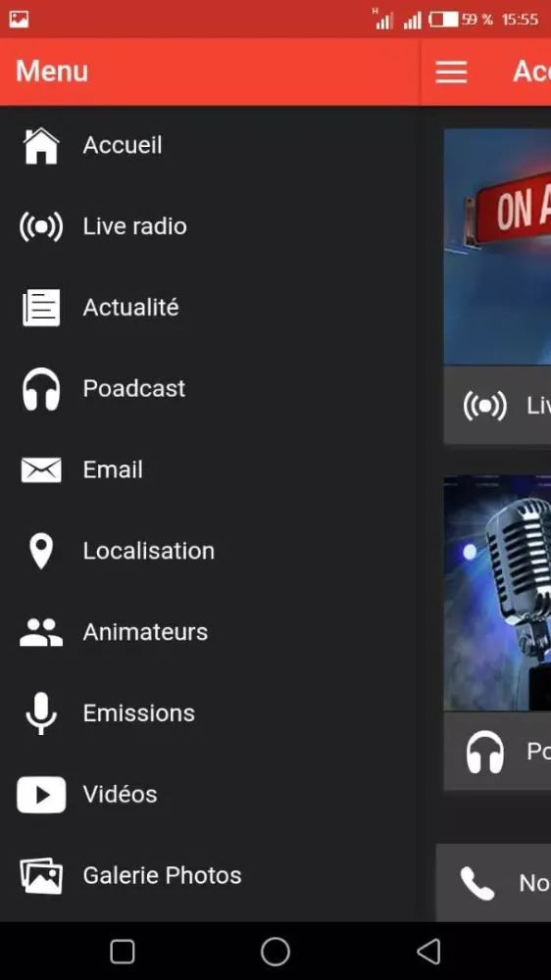Go to Emissions menu entry
Viewport: 551px width, 980px height.
tap(210, 713)
